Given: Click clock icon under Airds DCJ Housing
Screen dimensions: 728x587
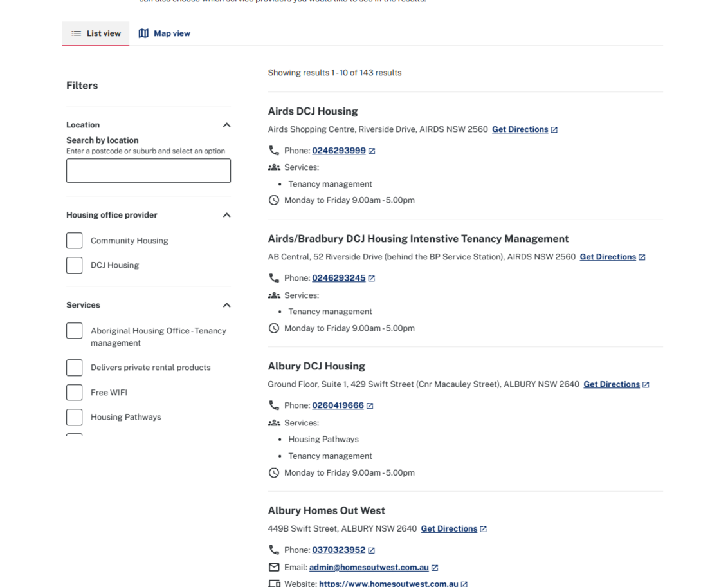Looking at the screenshot, I should pyautogui.click(x=274, y=200).
